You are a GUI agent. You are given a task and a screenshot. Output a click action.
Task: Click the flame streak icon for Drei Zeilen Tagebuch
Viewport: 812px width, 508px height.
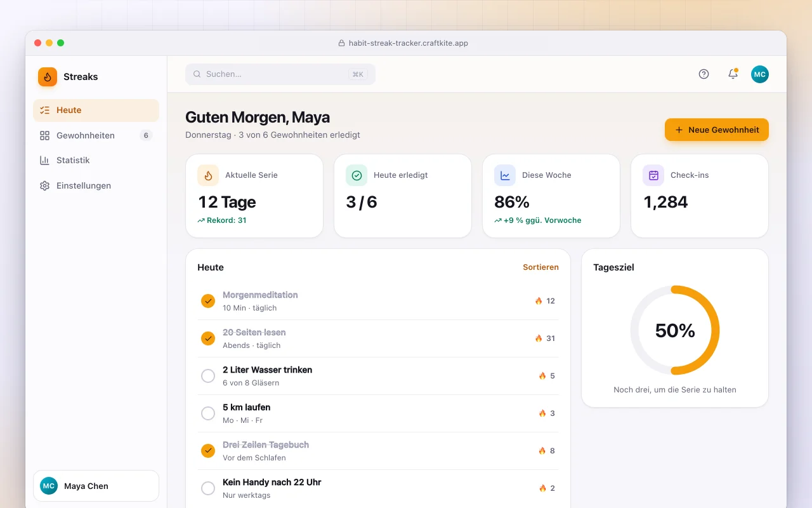pyautogui.click(x=542, y=451)
